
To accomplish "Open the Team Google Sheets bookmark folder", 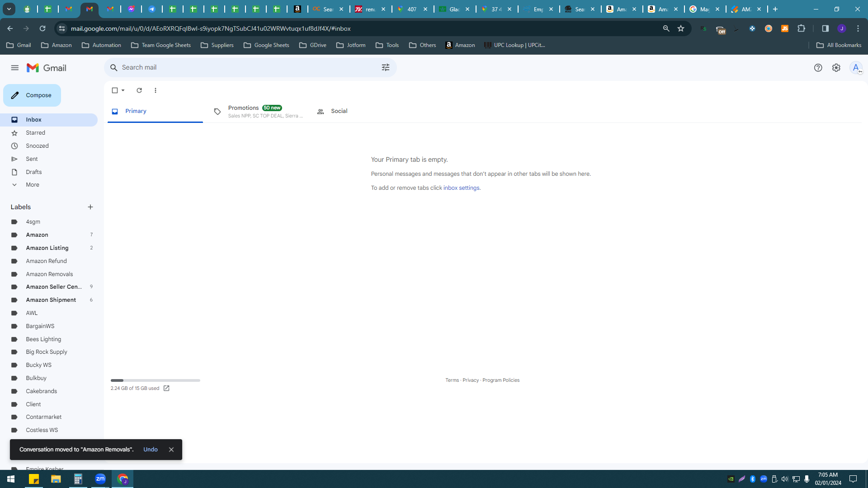I will pyautogui.click(x=161, y=45).
